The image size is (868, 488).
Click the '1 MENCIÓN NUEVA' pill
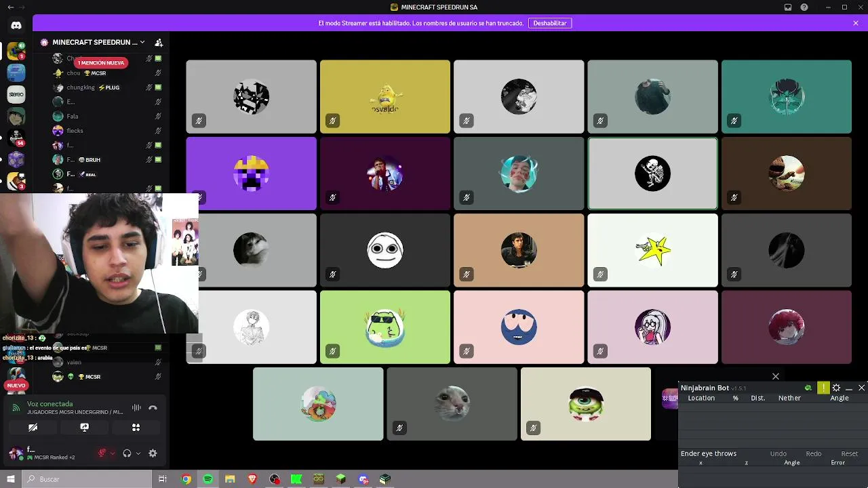pos(100,63)
